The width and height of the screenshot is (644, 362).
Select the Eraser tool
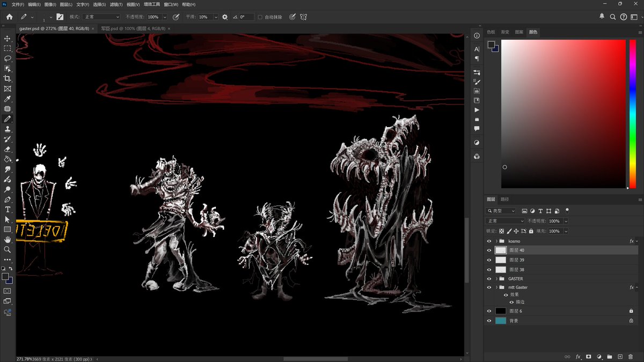[8, 149]
